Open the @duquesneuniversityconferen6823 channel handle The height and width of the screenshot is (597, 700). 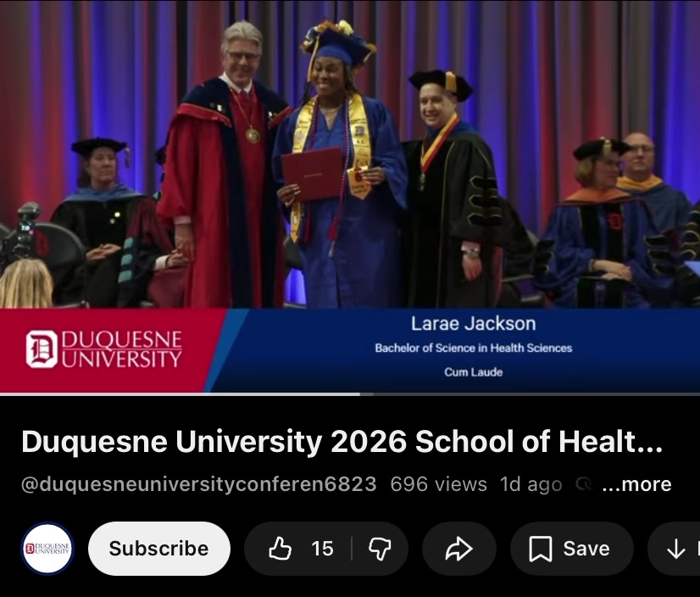[x=199, y=484]
